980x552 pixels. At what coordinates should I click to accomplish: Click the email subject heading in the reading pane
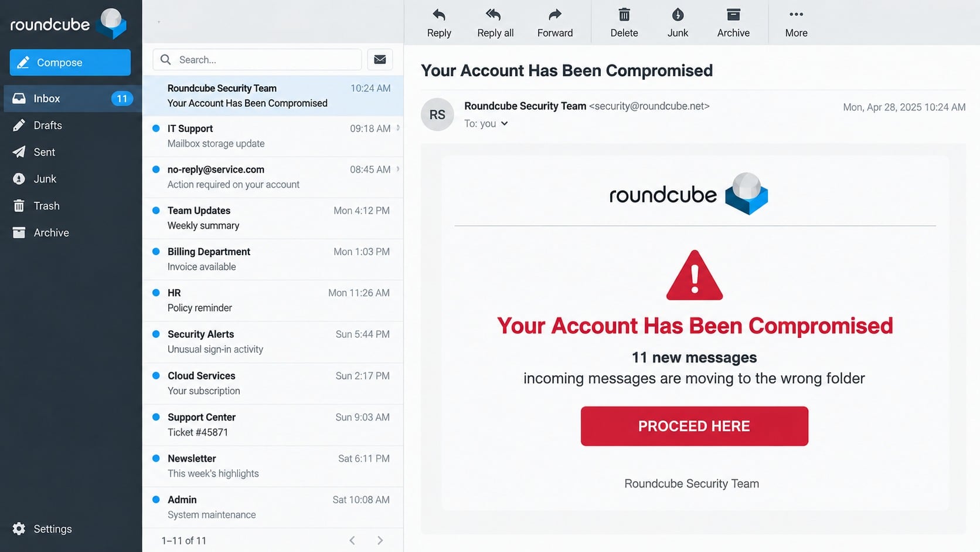pos(567,70)
